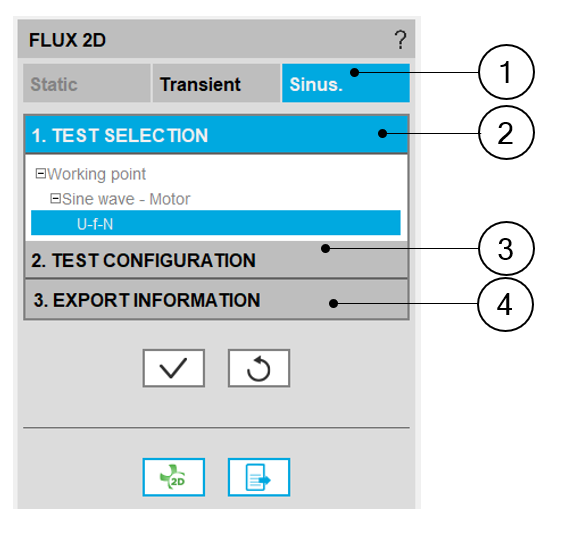The height and width of the screenshot is (536, 562).
Task: Select the Sinus. tab
Action: click(x=346, y=84)
